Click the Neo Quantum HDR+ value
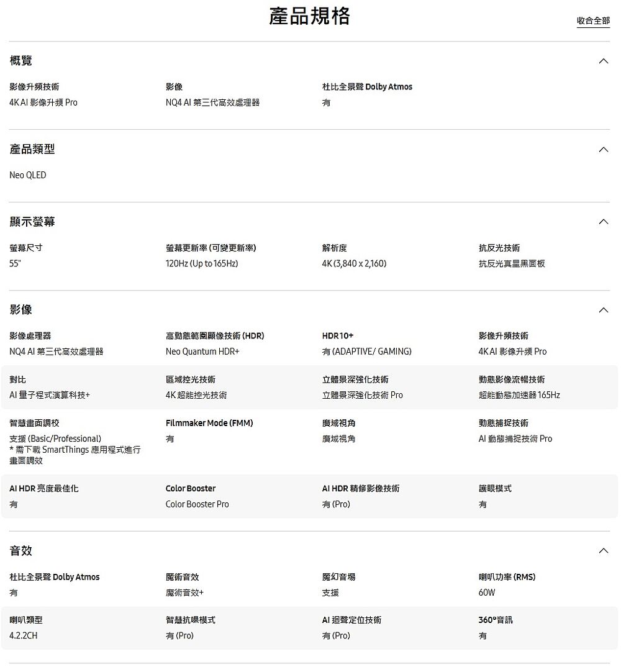 pos(202,352)
